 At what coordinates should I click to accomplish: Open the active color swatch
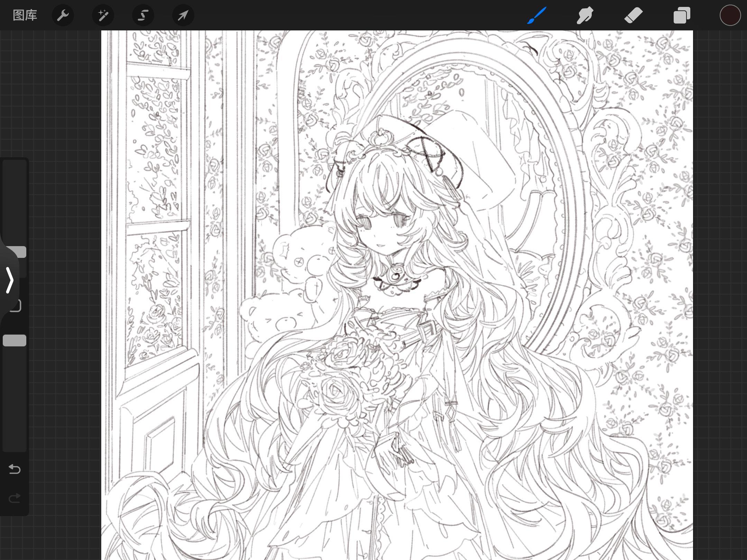(730, 15)
